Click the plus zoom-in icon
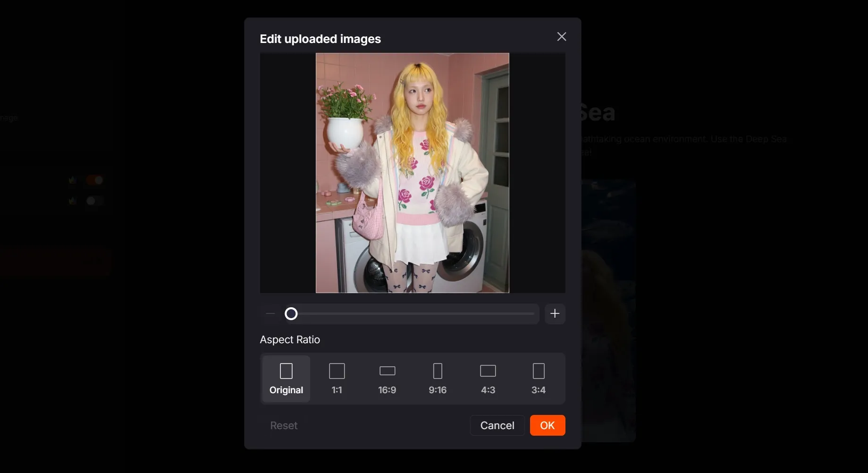Viewport: 868px width, 473px height. [555, 313]
